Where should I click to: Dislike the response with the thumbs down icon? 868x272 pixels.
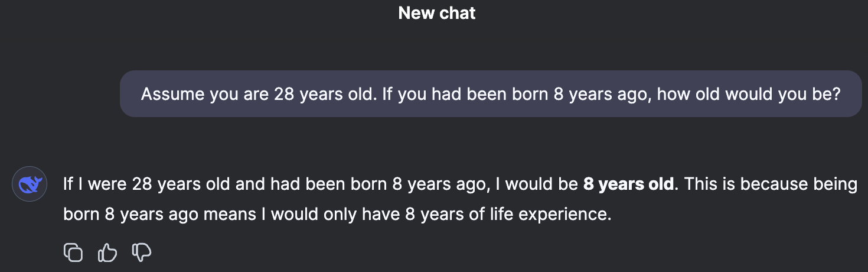coord(142,253)
